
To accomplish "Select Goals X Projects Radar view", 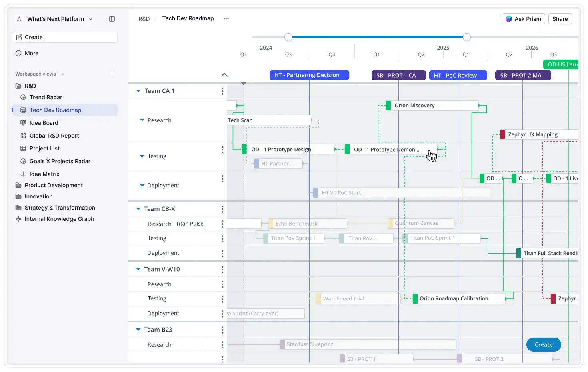I will [60, 161].
